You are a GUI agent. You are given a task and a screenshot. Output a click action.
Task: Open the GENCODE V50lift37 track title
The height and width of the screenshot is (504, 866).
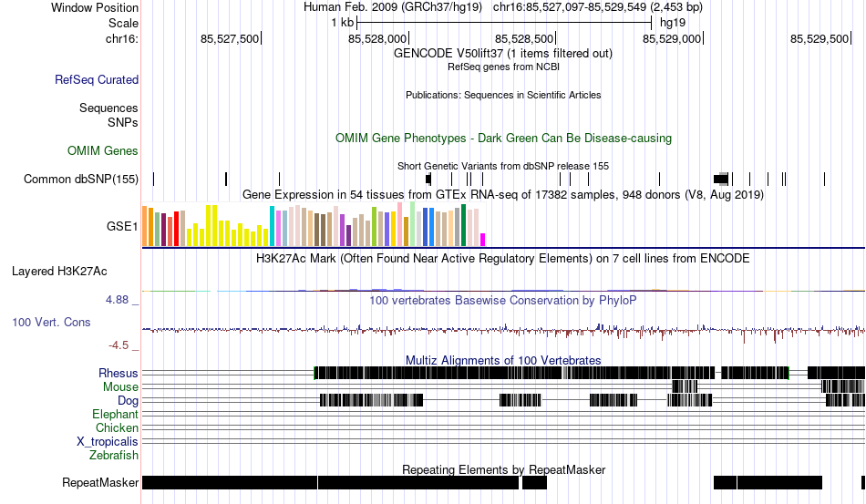[502, 54]
